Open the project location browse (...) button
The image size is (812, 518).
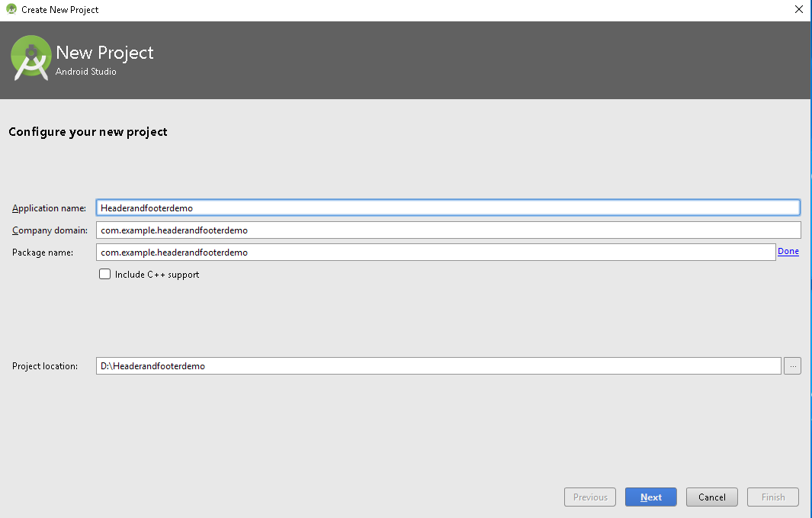(x=793, y=366)
